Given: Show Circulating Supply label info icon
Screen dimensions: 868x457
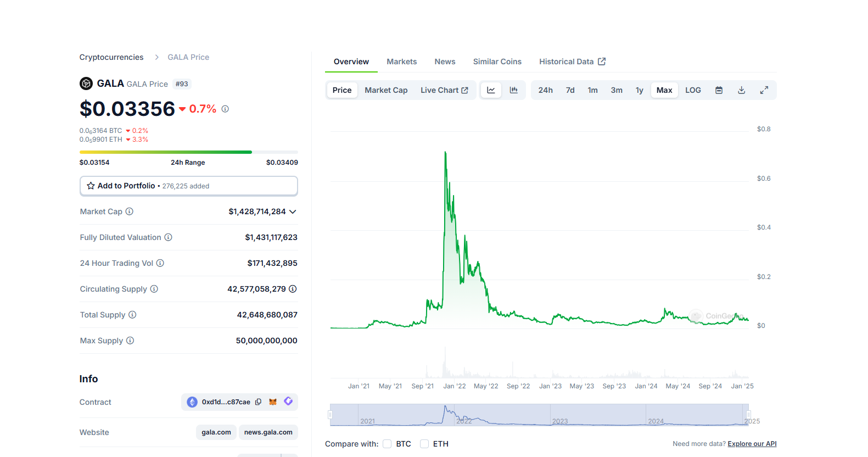Looking at the screenshot, I should pyautogui.click(x=154, y=289).
